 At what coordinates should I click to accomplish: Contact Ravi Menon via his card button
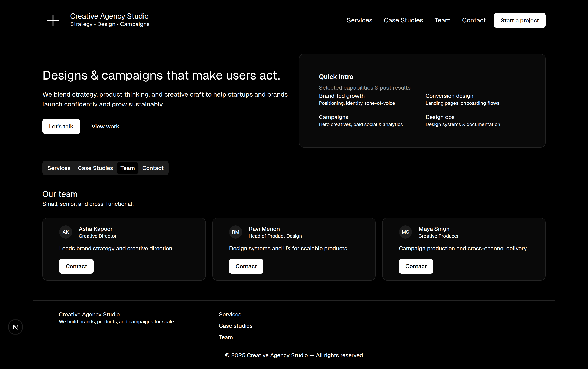click(246, 266)
